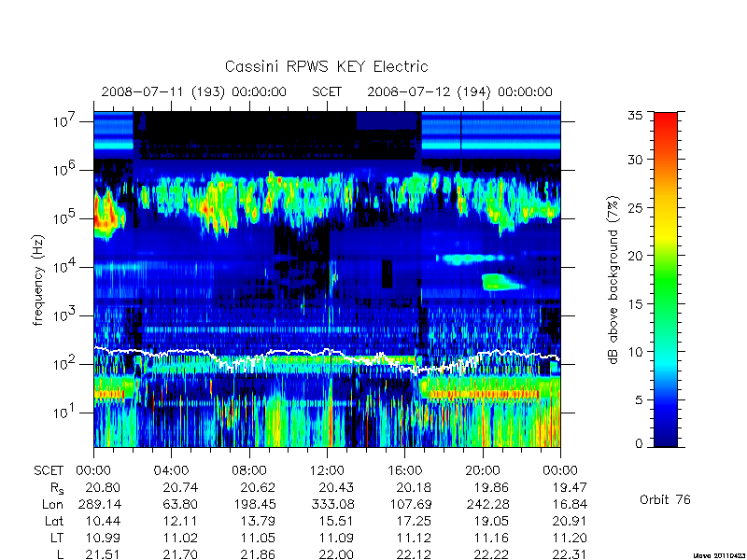Image resolution: width=747 pixels, height=560 pixels.
Task: Select the L value 21.86
Action: click(x=258, y=554)
